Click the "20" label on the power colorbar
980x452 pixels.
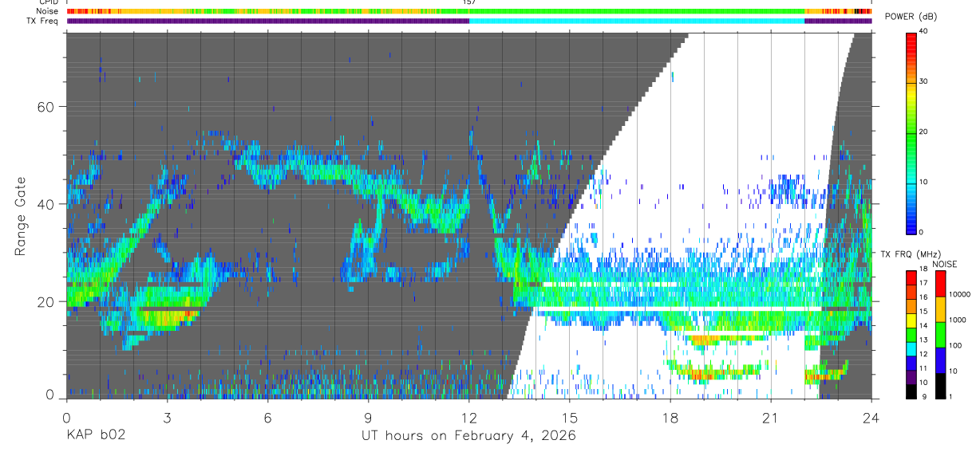(923, 132)
